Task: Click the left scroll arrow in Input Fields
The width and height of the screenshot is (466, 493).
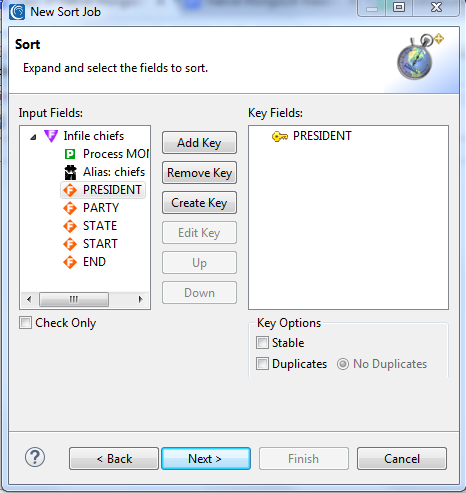Action: [x=29, y=299]
